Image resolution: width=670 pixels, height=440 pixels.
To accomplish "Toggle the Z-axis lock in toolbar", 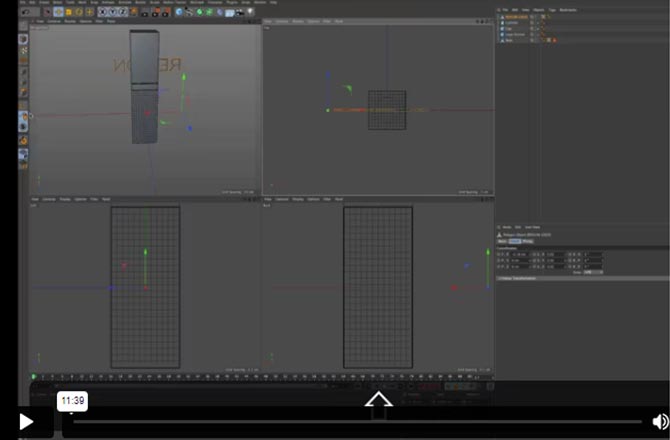I will [x=123, y=12].
